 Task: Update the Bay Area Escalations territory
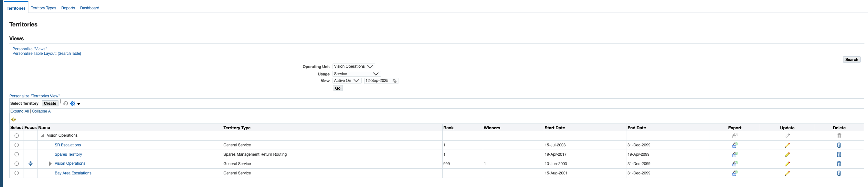click(787, 173)
